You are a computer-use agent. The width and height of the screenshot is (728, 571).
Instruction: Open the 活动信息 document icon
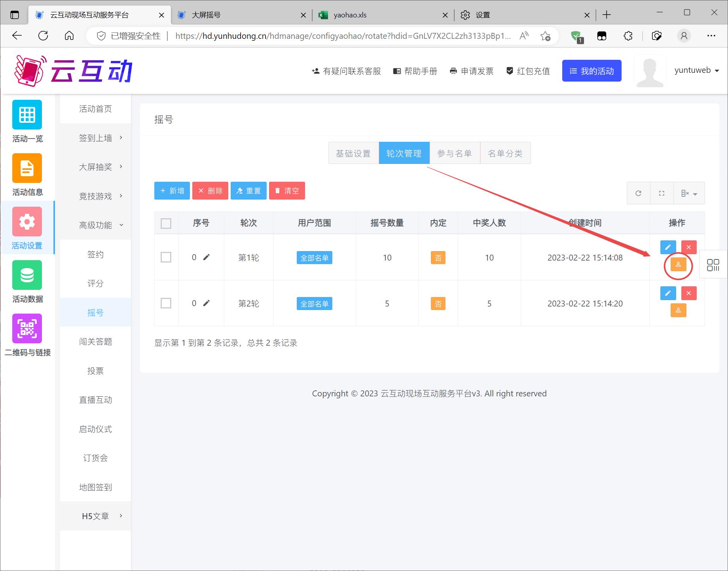27,168
